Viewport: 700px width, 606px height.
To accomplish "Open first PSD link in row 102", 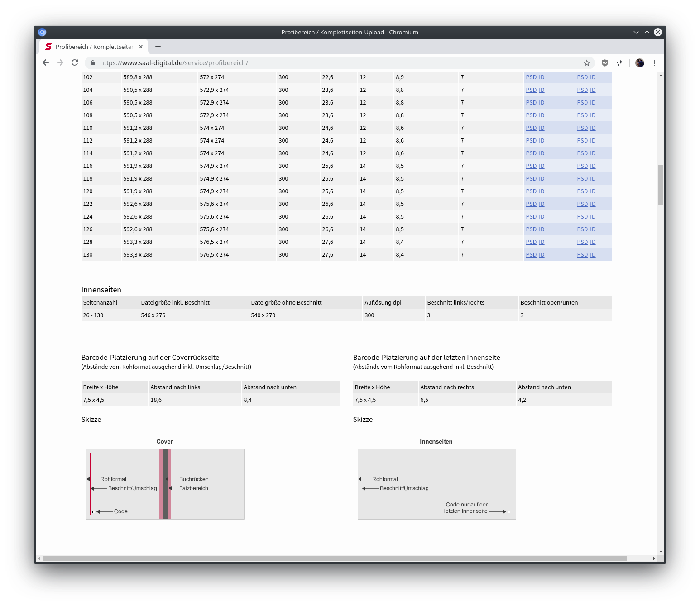I will (x=531, y=77).
